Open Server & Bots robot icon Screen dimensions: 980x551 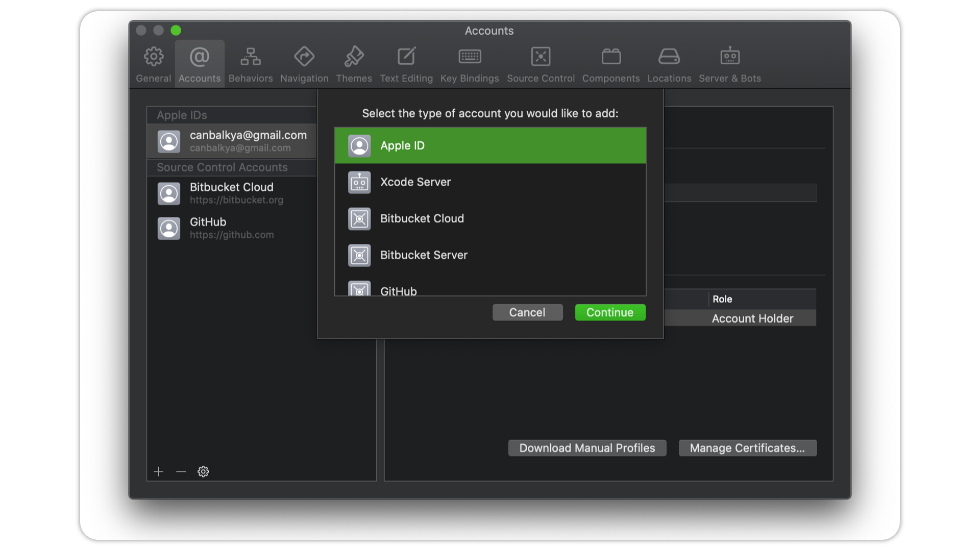[730, 57]
